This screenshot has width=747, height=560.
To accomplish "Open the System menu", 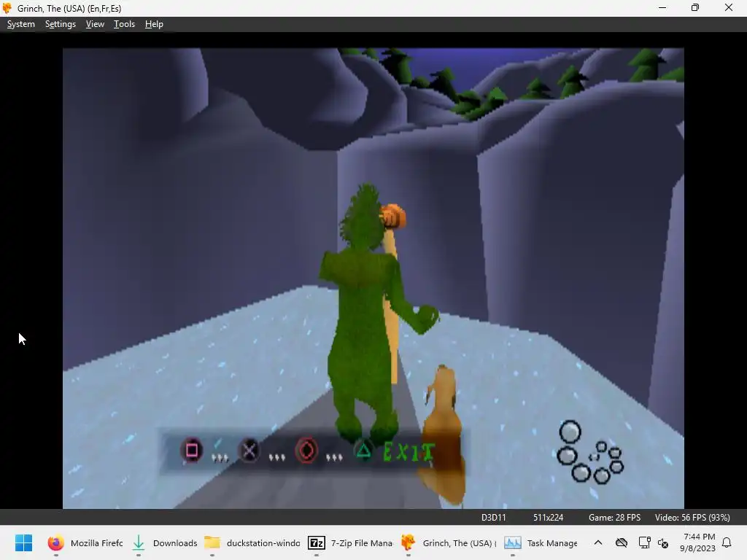I will [21, 24].
